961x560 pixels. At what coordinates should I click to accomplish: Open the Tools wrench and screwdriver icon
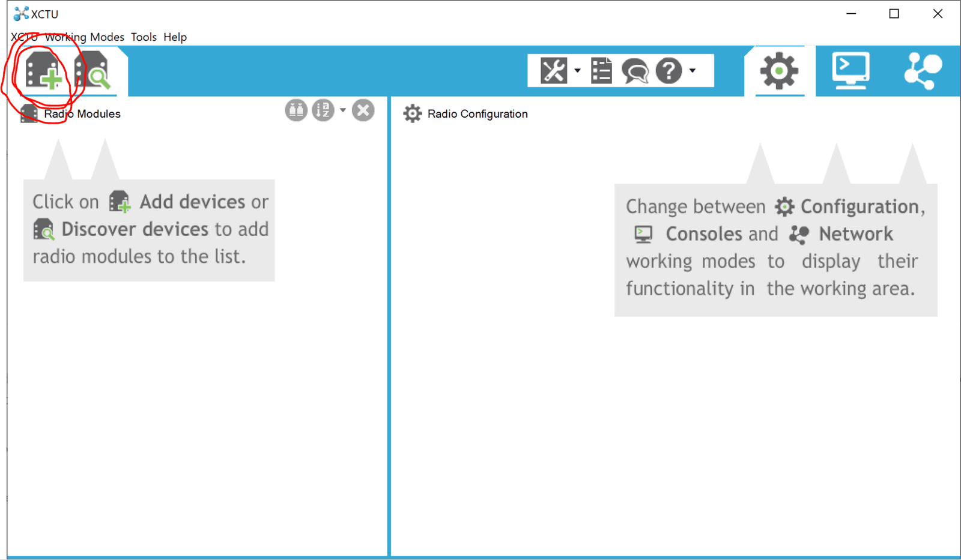coord(553,71)
